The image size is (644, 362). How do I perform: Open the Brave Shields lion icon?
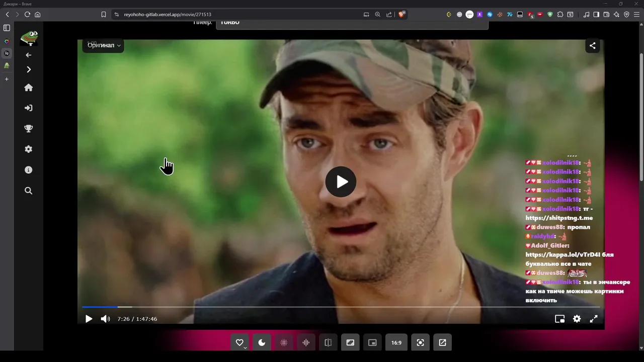point(401,15)
